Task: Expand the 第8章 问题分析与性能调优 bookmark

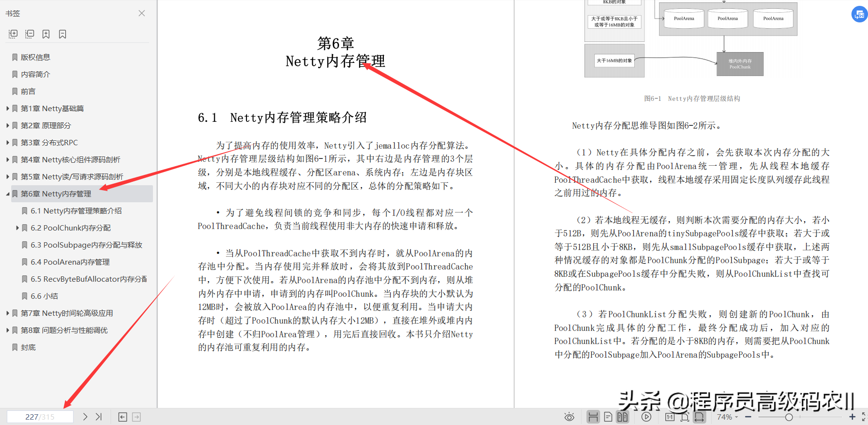Action: point(8,330)
